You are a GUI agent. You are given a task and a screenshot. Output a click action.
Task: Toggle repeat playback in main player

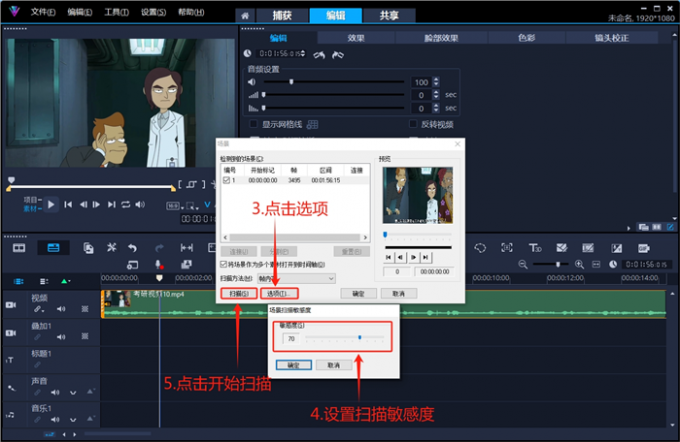click(x=126, y=204)
